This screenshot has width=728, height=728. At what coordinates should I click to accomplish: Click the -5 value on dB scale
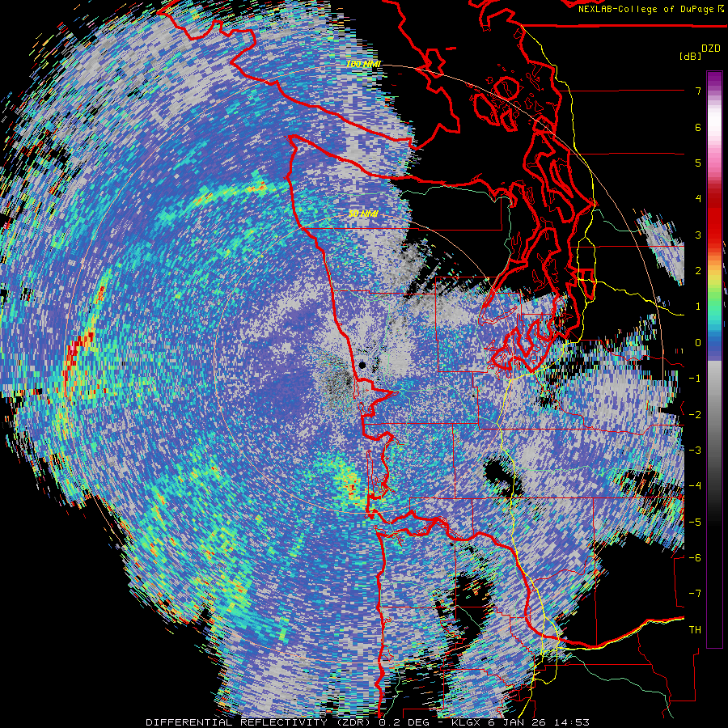(x=695, y=522)
